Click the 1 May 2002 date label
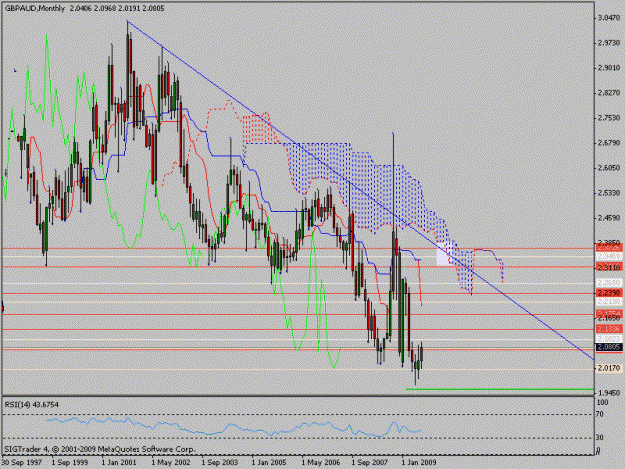625x469 pixels. 171,463
